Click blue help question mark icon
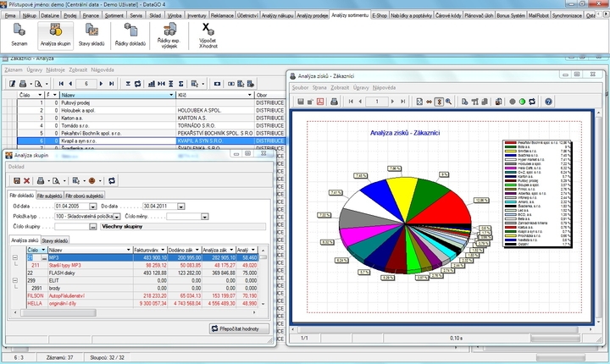This screenshot has height=364, width=610. coord(548,102)
